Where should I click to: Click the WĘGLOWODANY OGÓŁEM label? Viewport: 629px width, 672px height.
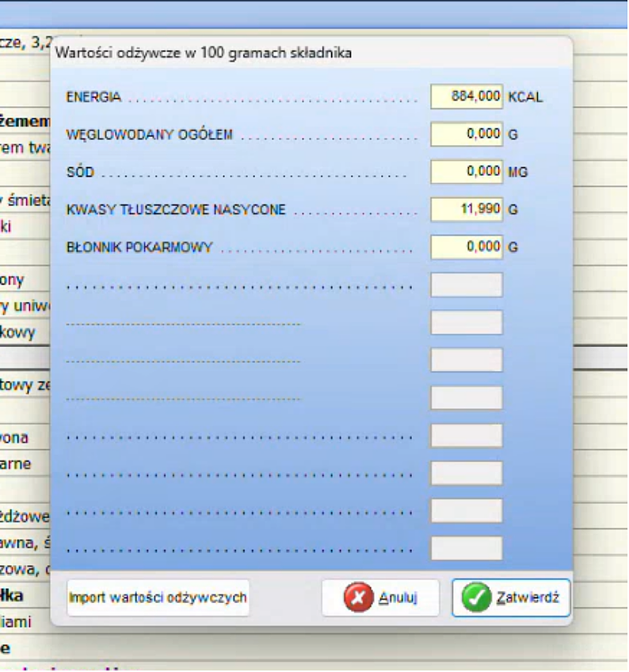pyautogui.click(x=149, y=135)
